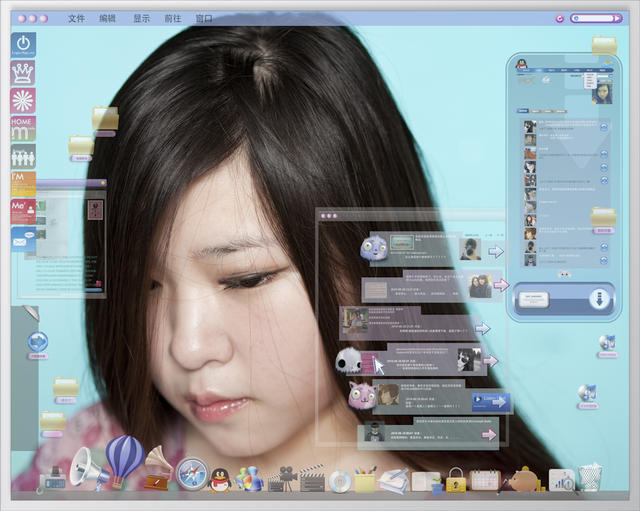Click the blue arrow beside the purple monster's message

[x=496, y=251]
